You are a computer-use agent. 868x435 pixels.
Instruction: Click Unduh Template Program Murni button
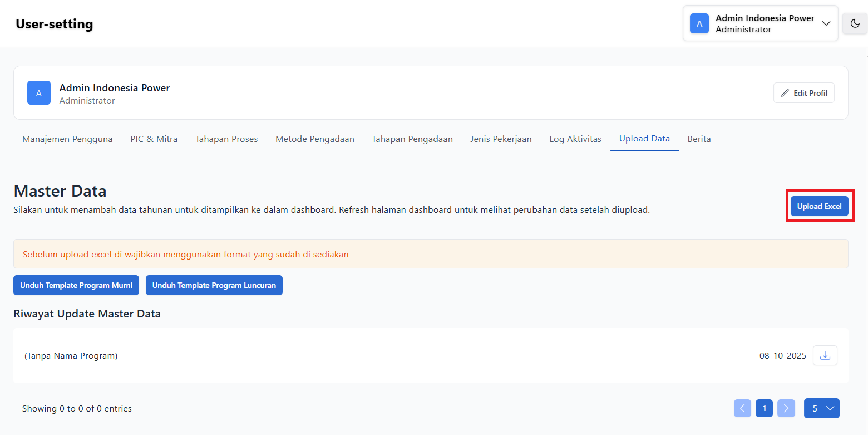(x=76, y=285)
